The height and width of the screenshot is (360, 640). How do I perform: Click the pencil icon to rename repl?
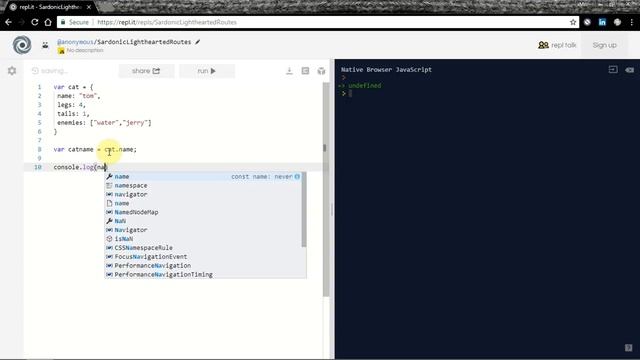click(x=198, y=42)
